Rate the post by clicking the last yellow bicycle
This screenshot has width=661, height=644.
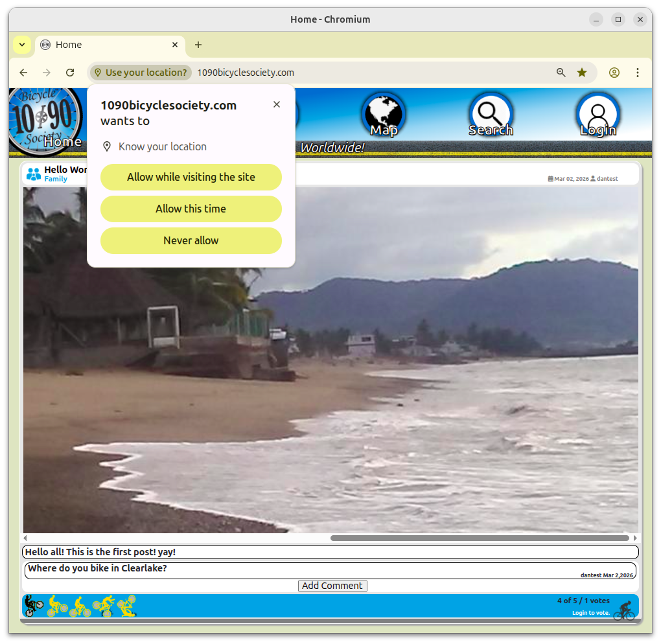coord(126,606)
